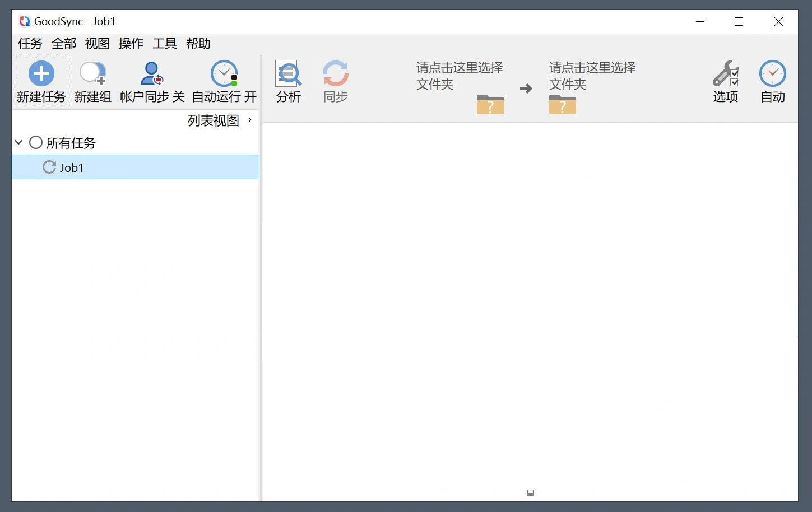Select the left folder question-mark icon
Viewport: 812px width, 512px height.
(490, 104)
